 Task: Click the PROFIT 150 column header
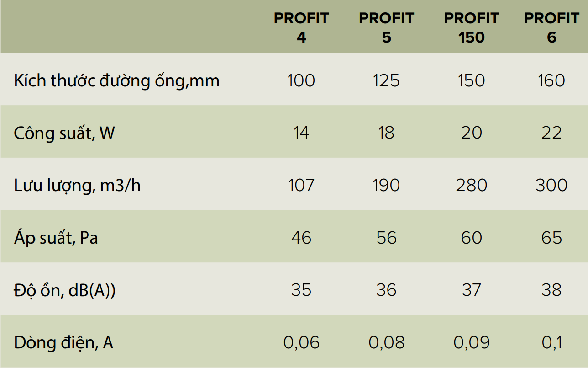(x=471, y=27)
